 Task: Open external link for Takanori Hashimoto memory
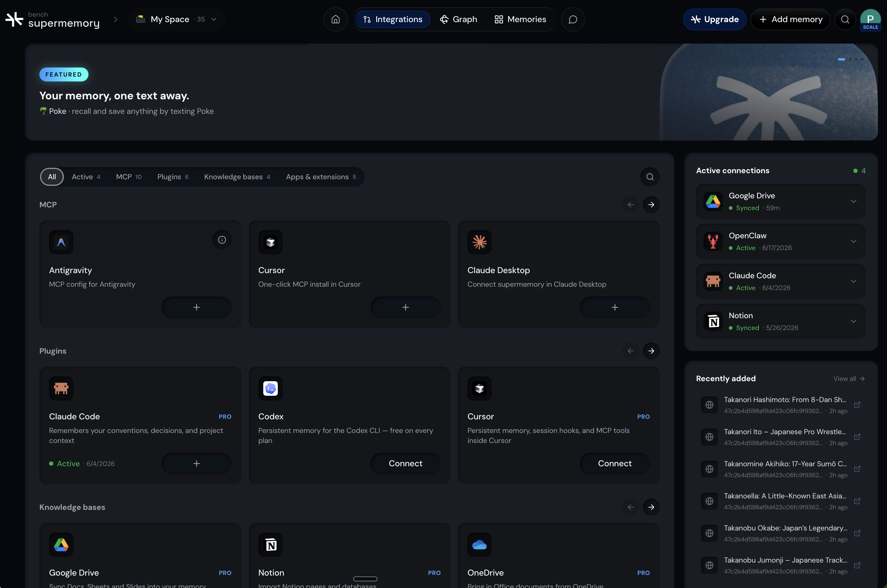tap(857, 405)
